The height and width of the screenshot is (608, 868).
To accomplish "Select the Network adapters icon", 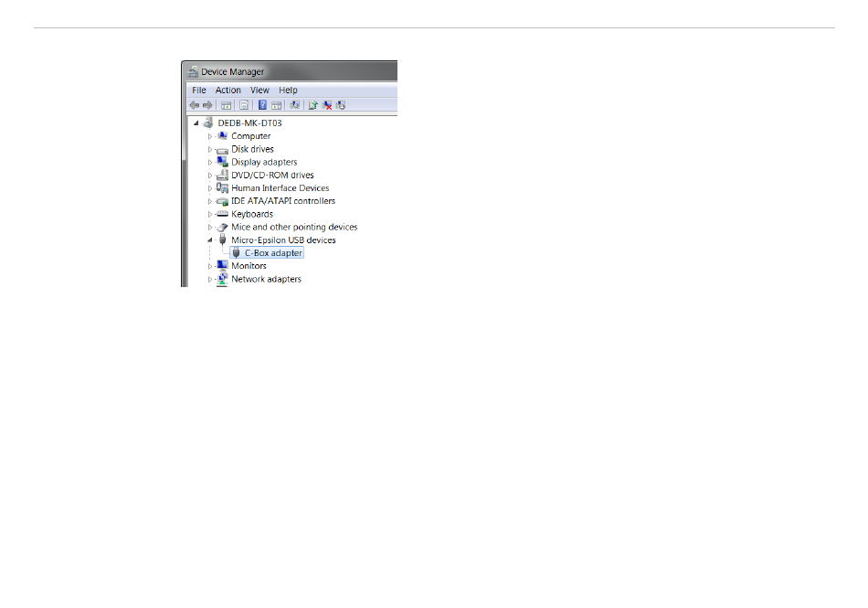I will [x=223, y=279].
